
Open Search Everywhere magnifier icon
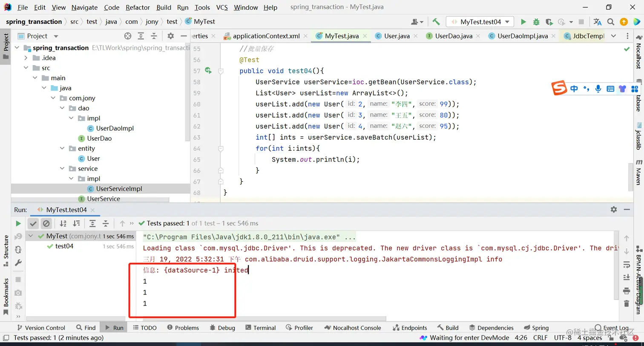[611, 22]
